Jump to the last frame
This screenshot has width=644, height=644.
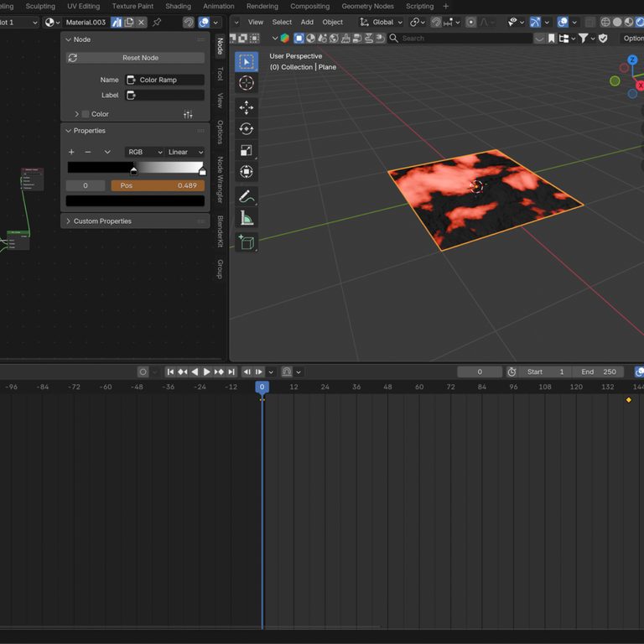[231, 371]
